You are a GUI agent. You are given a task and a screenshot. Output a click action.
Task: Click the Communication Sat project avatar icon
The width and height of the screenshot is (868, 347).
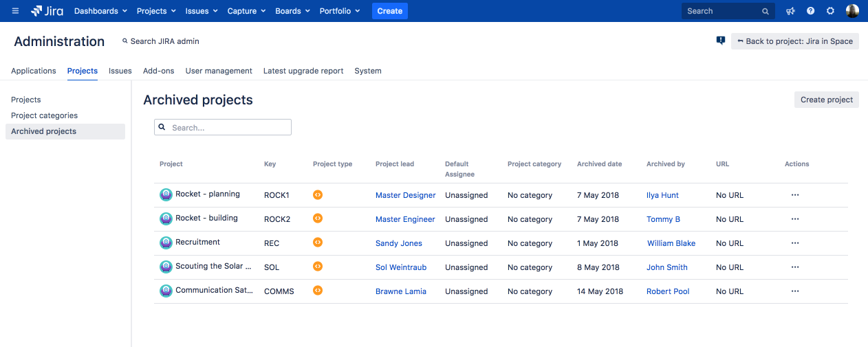[166, 291]
